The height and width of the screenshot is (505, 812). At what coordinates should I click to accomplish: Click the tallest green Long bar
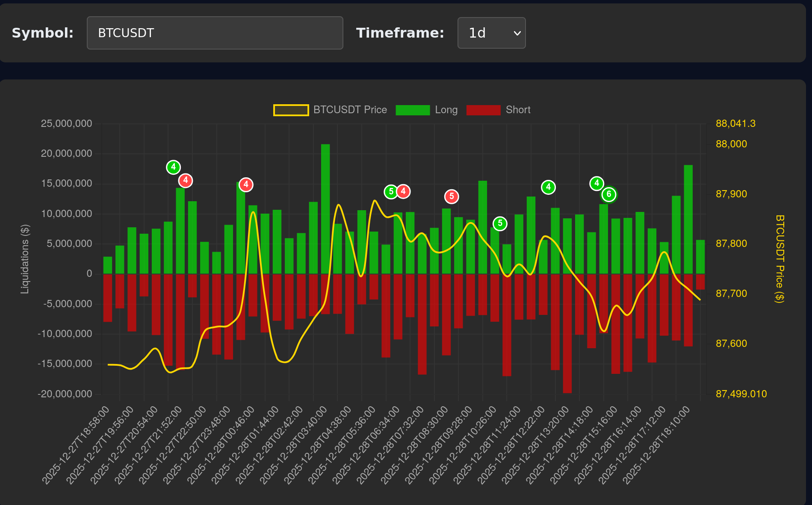(x=325, y=209)
